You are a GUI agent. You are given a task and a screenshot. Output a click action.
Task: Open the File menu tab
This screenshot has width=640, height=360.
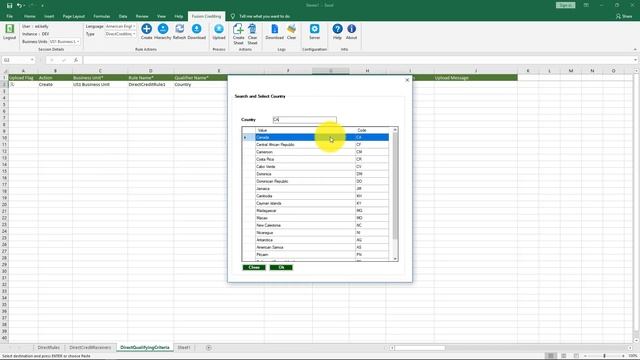pyautogui.click(x=9, y=16)
